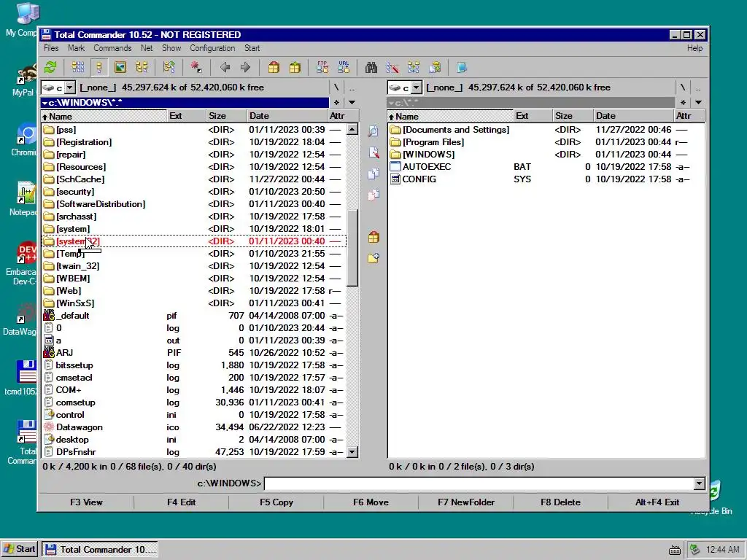Open the Start menu in Total Commander
The image size is (747, 560).
click(252, 48)
